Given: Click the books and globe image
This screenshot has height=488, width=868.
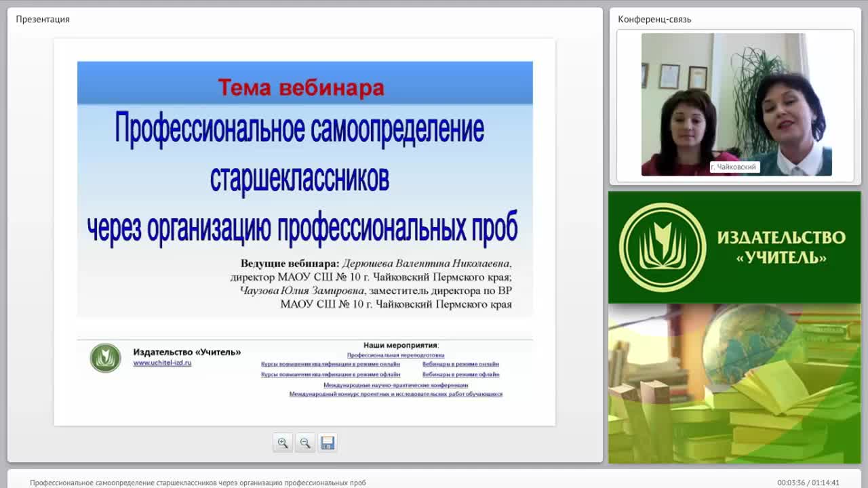Looking at the screenshot, I should [x=734, y=383].
